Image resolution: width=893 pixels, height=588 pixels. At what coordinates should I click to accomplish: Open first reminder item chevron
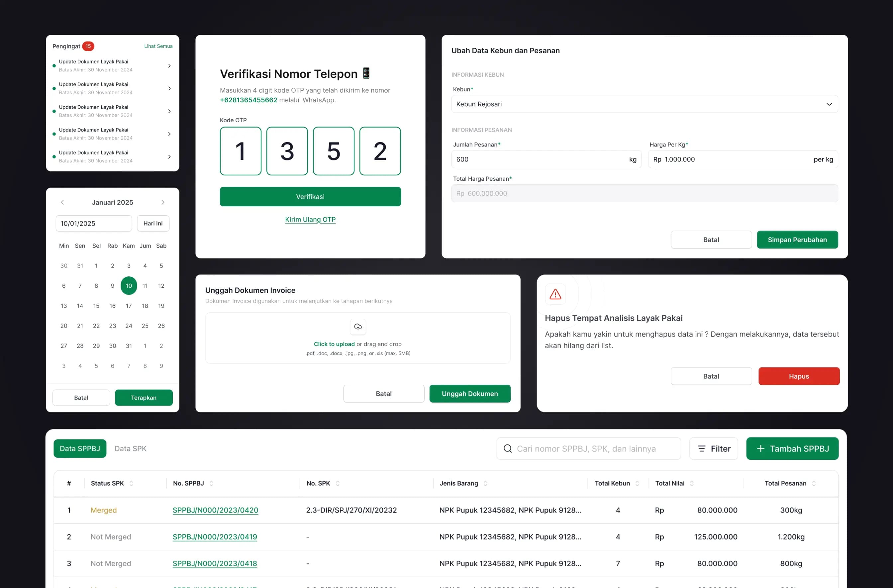[x=169, y=66]
